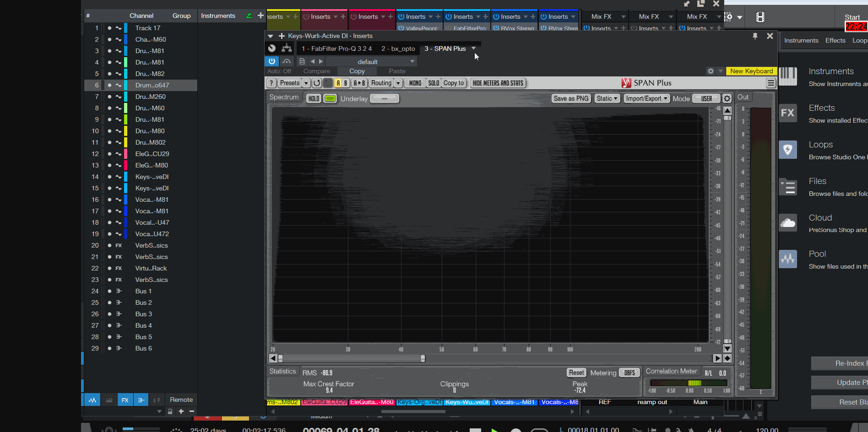Open the Static dropdown
The image size is (868, 432).
tap(607, 98)
